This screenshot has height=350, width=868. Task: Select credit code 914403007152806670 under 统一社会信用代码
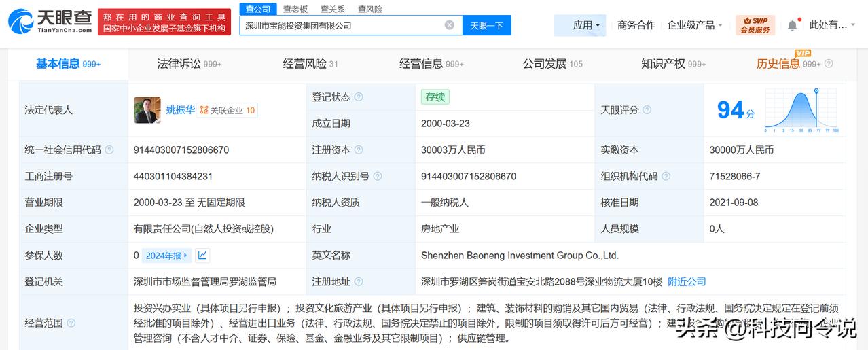181,150
